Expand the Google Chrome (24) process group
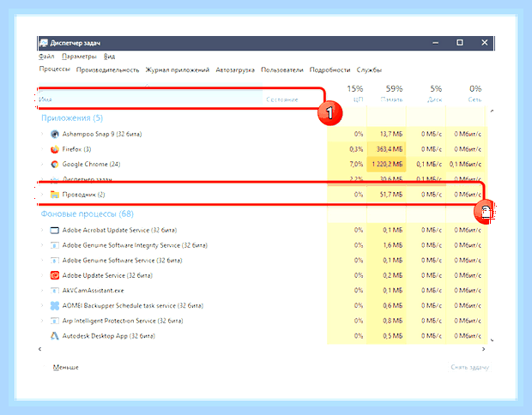The width and height of the screenshot is (532, 415). click(x=42, y=164)
